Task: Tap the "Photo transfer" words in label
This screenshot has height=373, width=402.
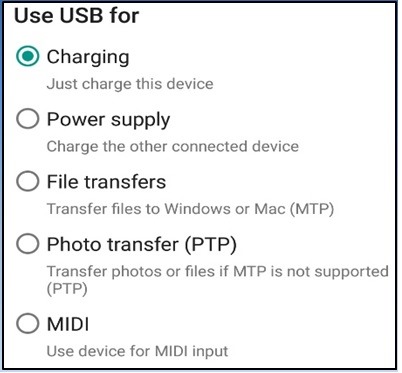Action: pos(113,244)
